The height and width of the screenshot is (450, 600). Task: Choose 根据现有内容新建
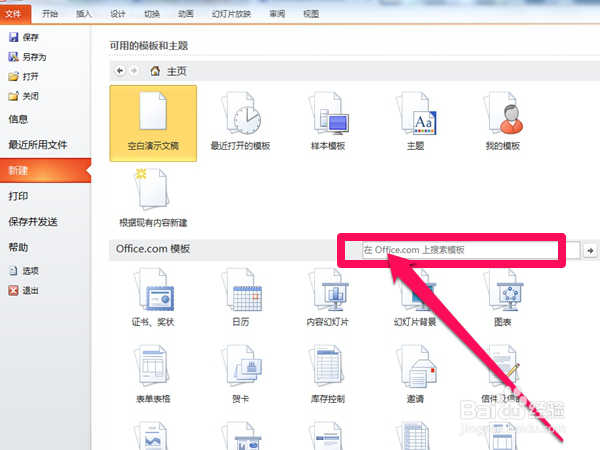click(x=153, y=199)
